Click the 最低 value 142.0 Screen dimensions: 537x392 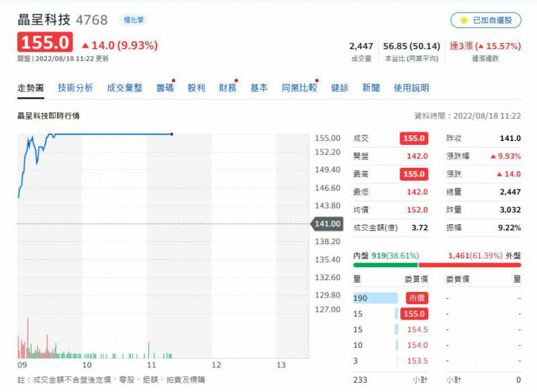[417, 192]
